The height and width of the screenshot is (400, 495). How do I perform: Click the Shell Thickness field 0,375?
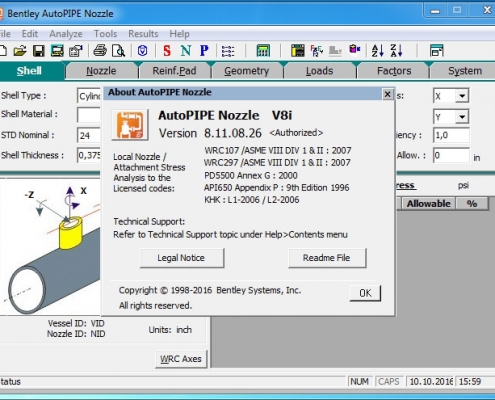[x=89, y=155]
